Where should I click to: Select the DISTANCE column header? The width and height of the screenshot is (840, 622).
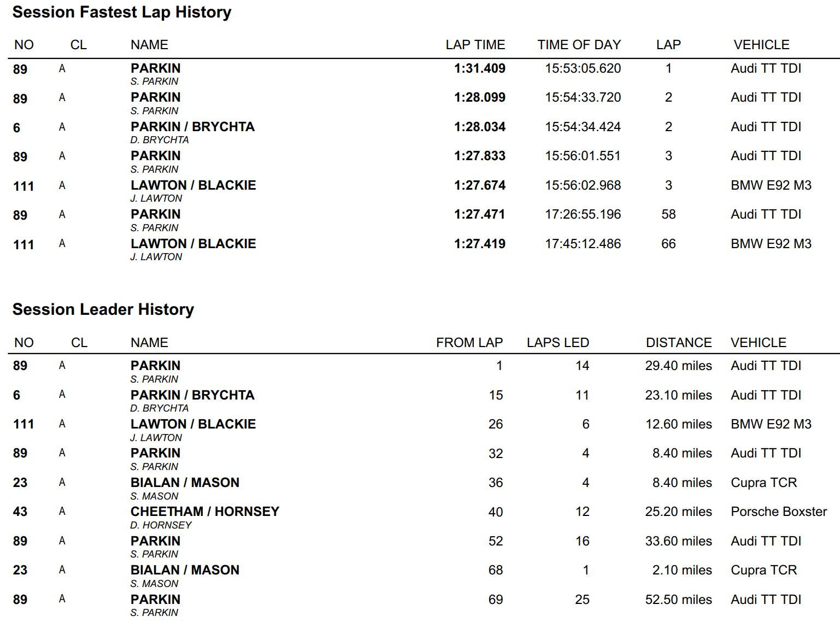(x=679, y=343)
